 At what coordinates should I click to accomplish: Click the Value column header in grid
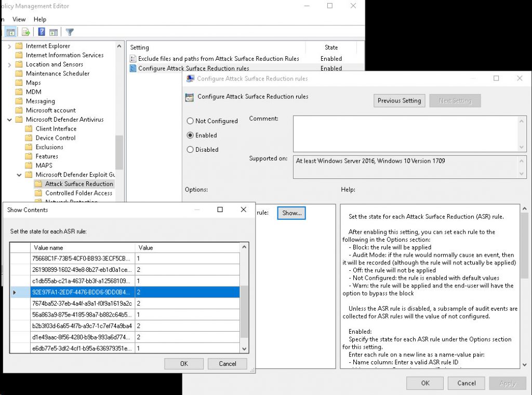[x=187, y=248]
